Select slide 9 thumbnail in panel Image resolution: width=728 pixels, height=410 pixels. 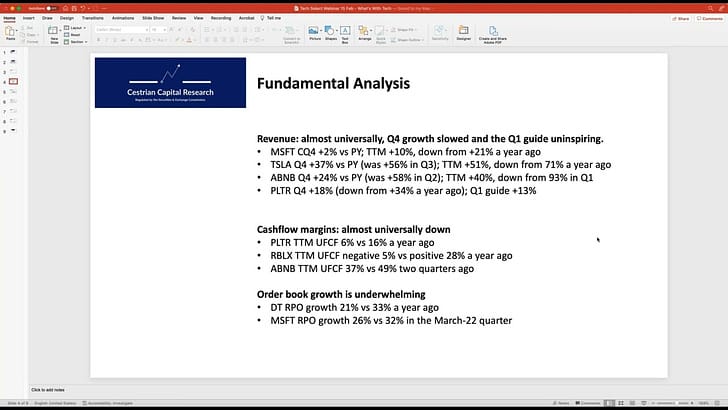13,131
